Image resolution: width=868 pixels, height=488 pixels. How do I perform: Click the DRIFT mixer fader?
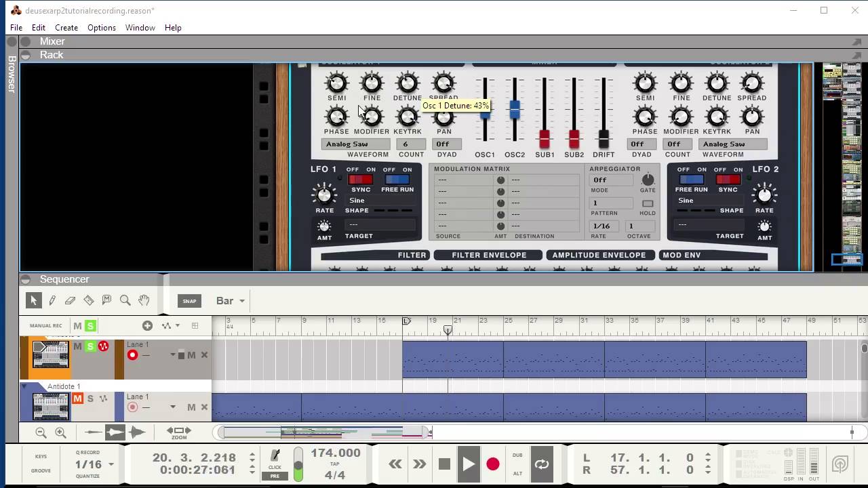click(x=604, y=138)
